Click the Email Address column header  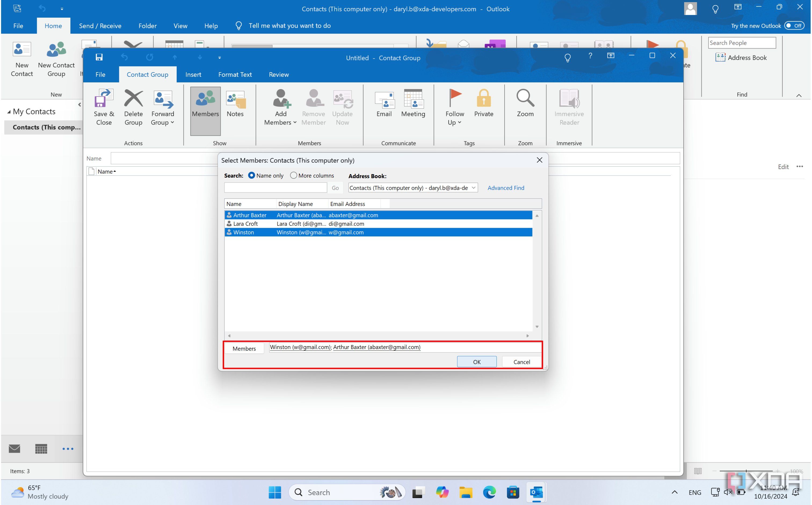354,204
